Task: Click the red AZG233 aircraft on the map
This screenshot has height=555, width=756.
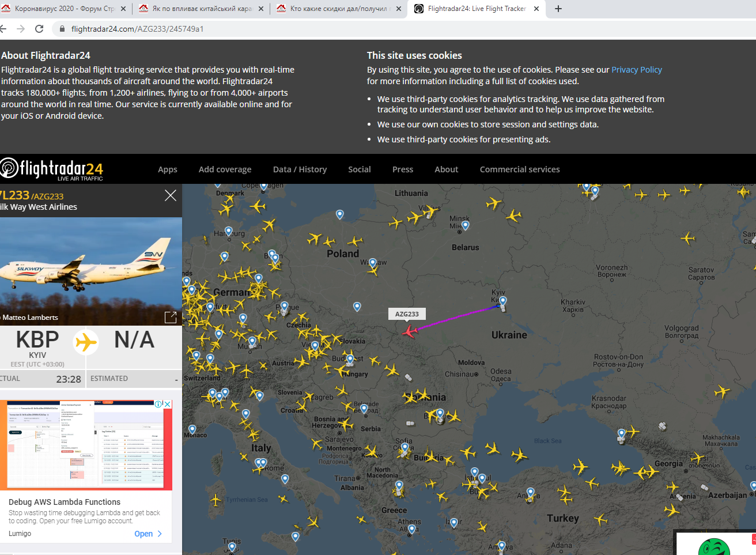Action: pos(410,331)
